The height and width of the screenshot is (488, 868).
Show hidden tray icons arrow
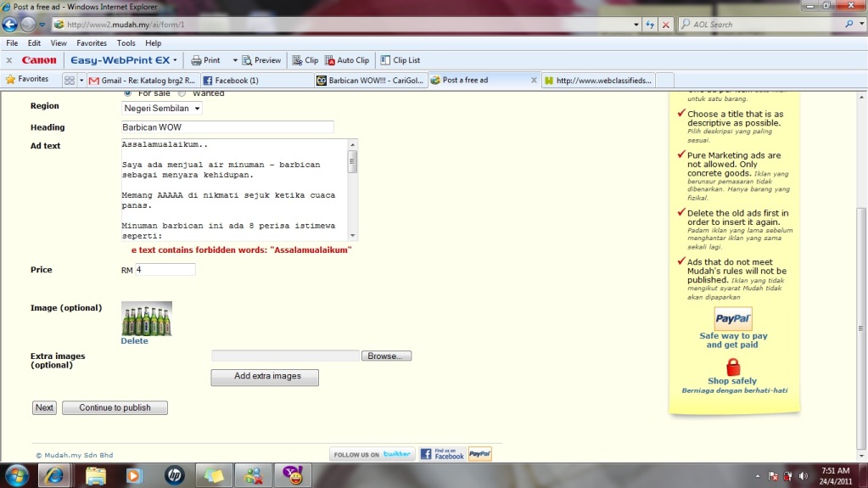click(758, 476)
